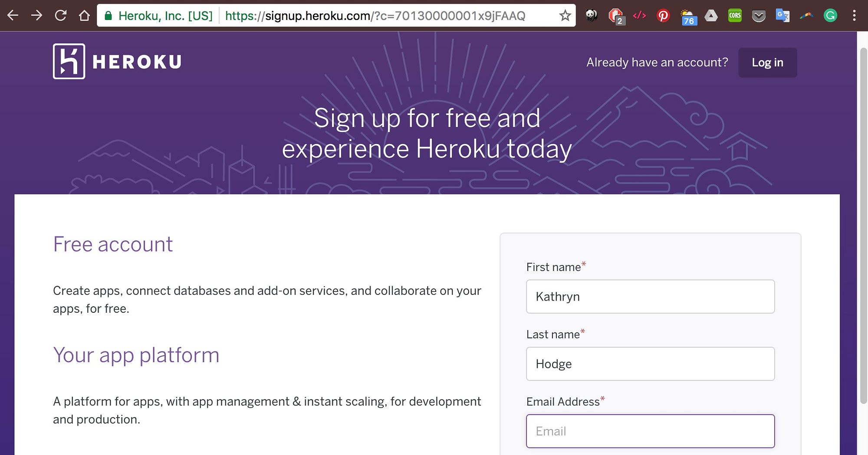Image resolution: width=868 pixels, height=455 pixels.
Task: Open the weather extension showing 76
Action: point(688,17)
